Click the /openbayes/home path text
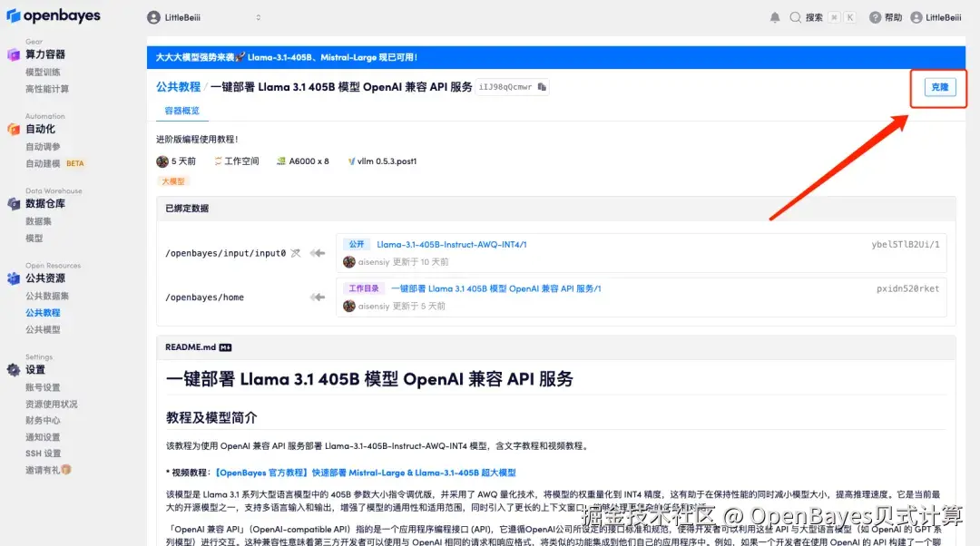 [x=204, y=297]
